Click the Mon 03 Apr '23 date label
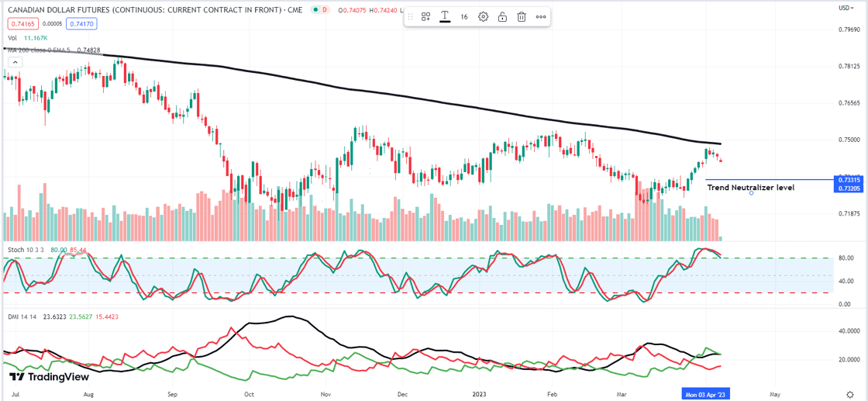This screenshot has width=868, height=401. tap(704, 393)
